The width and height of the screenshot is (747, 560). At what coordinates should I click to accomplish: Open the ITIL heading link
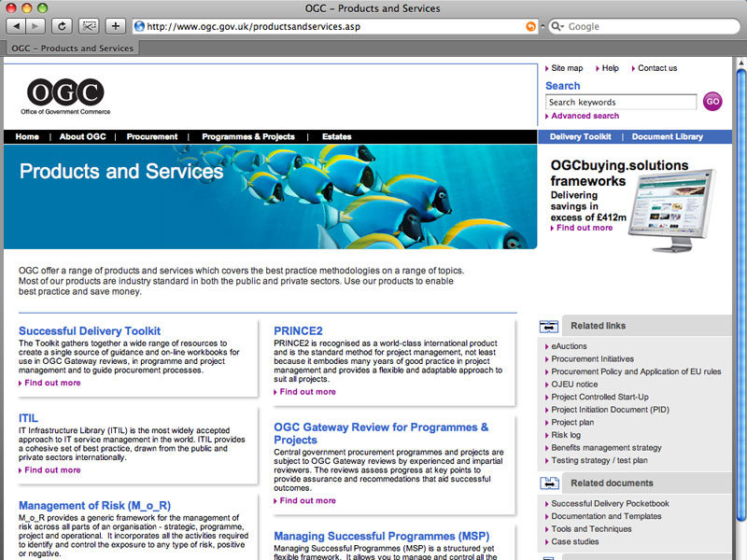tap(28, 418)
